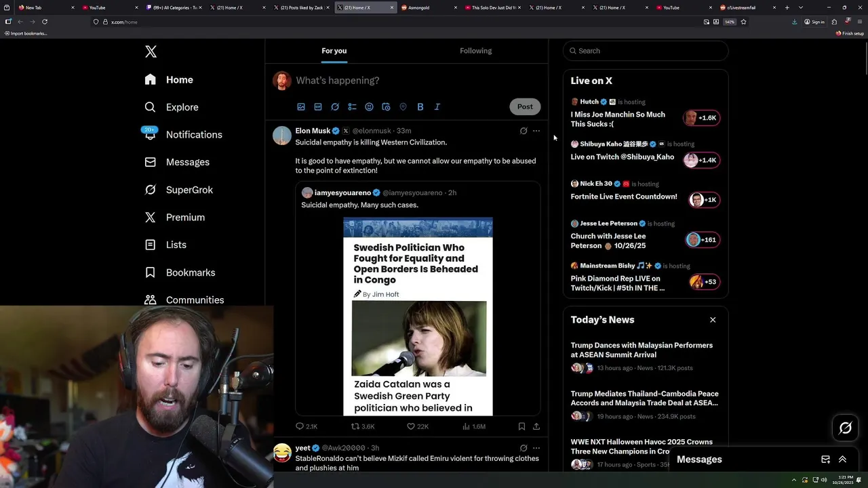Open Bookmarks in the sidebar
The width and height of the screenshot is (868, 488).
(180, 272)
